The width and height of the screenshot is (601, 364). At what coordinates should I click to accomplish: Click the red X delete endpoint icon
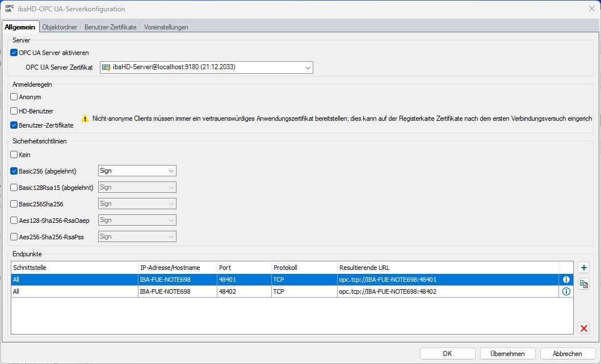tap(583, 328)
